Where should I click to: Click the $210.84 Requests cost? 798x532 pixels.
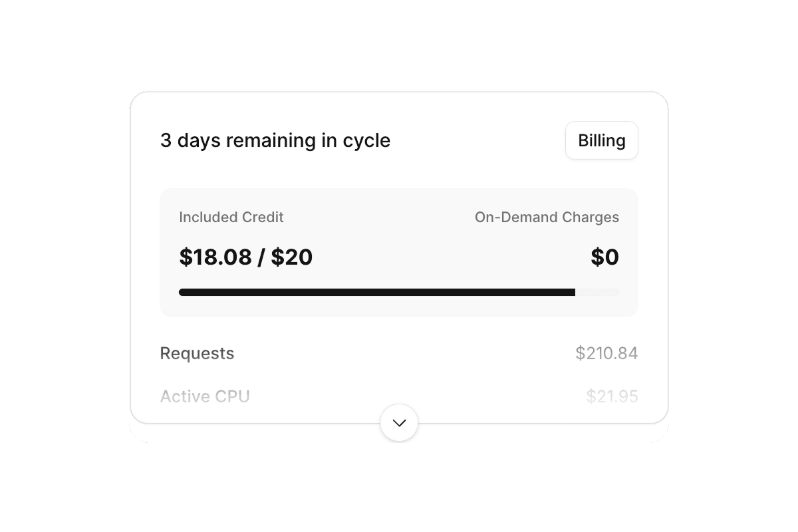[606, 353]
